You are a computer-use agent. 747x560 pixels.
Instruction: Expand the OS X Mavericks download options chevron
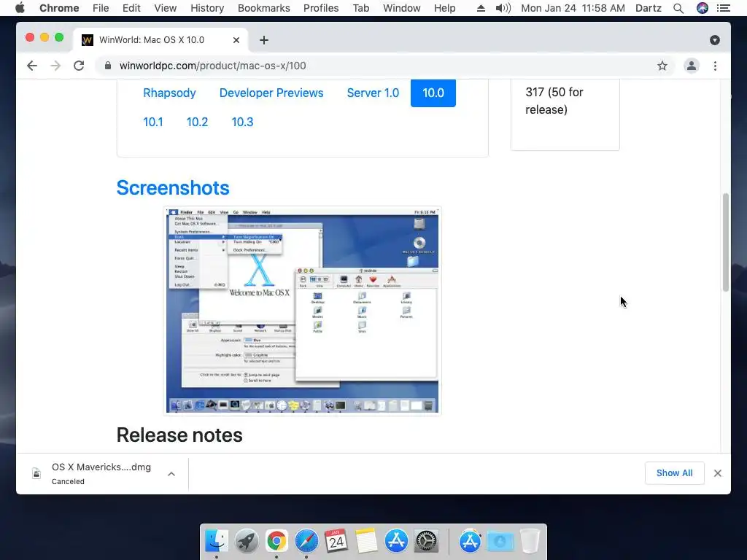click(x=171, y=474)
